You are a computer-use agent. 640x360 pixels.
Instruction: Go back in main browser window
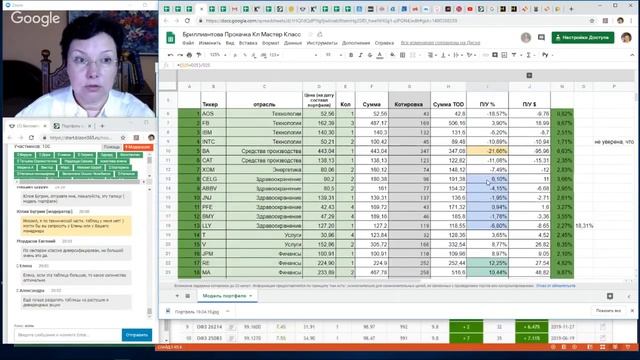(x=166, y=20)
